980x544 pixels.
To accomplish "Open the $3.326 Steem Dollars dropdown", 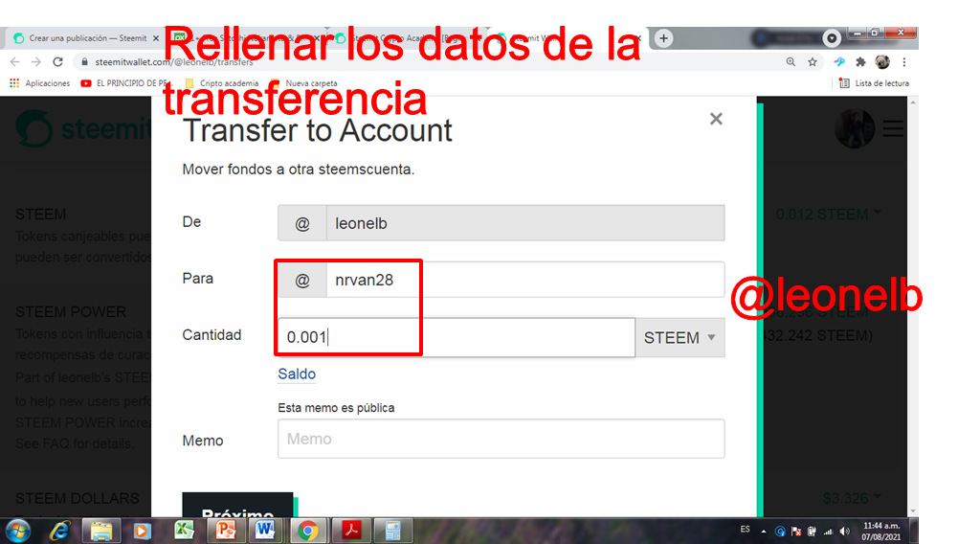I will point(853,498).
